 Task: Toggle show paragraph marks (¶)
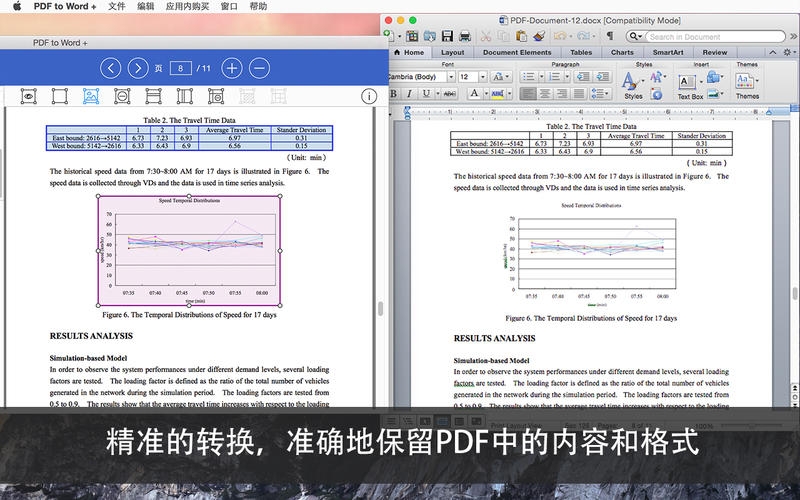(x=610, y=36)
